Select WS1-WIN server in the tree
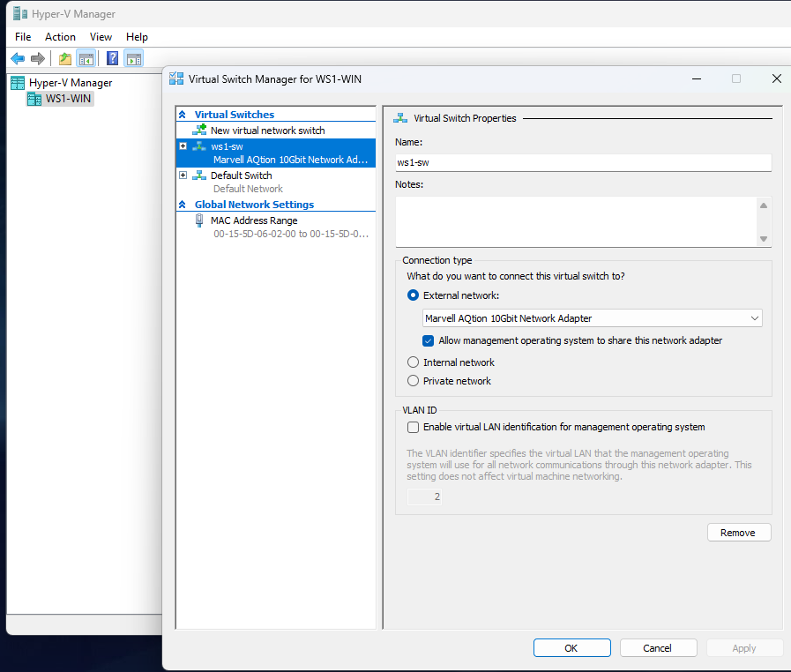791x672 pixels. coord(69,99)
